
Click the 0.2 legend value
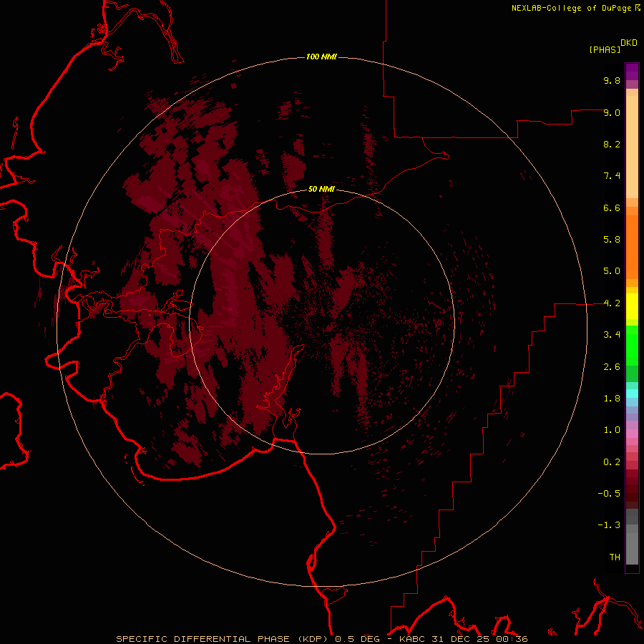pyautogui.click(x=612, y=462)
